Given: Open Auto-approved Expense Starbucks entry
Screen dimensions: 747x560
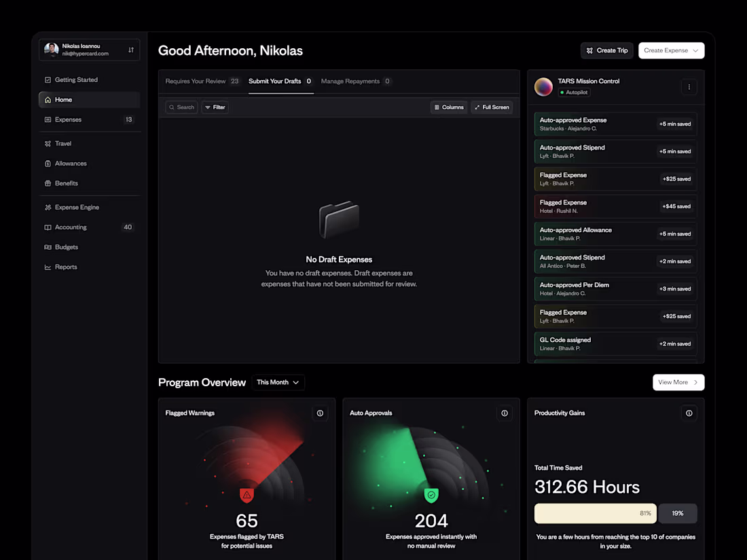Looking at the screenshot, I should [x=615, y=124].
